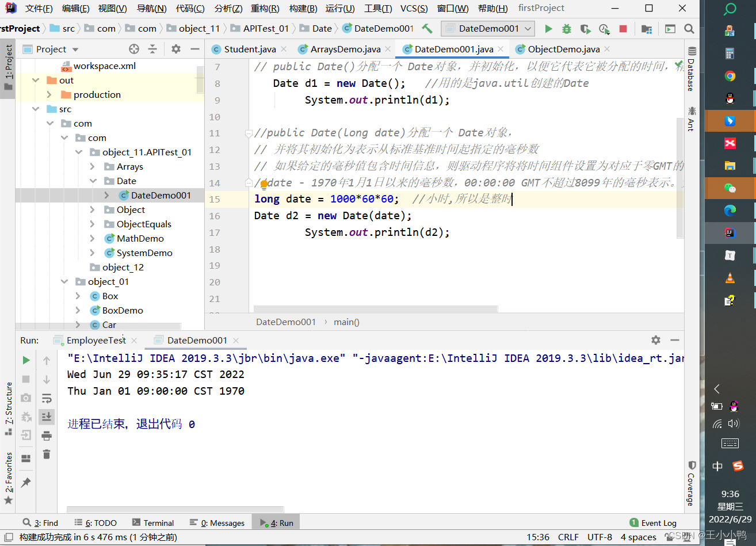Image resolution: width=756 pixels, height=546 pixels.
Task: Hide the Project tool window
Action: [194, 49]
